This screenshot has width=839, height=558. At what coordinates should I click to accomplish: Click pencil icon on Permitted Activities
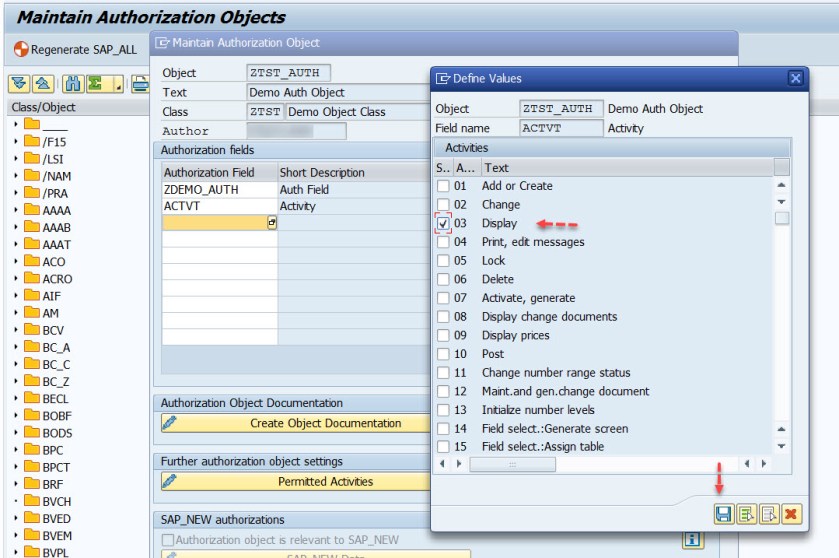coord(170,481)
